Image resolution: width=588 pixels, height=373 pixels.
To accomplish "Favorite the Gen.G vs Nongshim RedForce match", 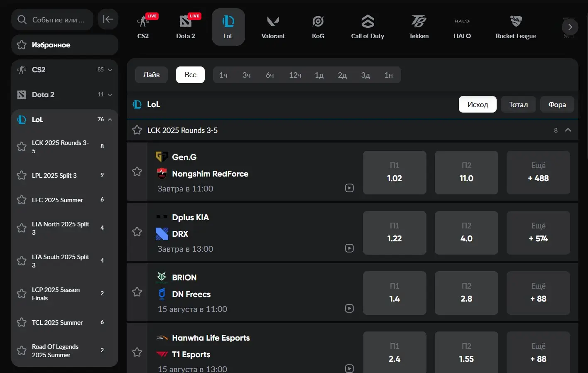I will [137, 172].
